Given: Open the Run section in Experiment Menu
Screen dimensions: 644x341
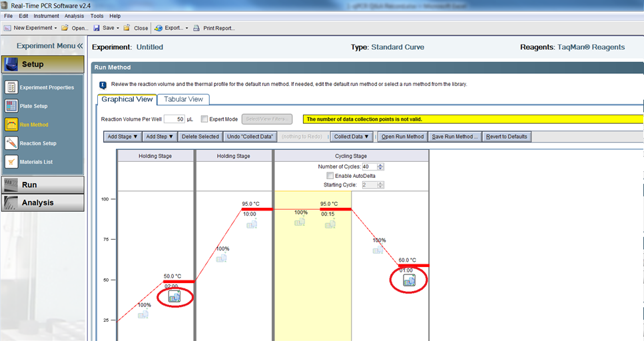Looking at the screenshot, I should (x=43, y=185).
